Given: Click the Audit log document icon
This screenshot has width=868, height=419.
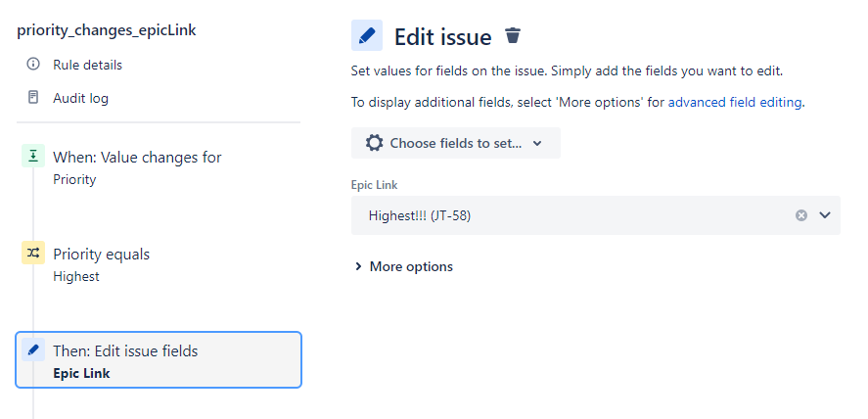Looking at the screenshot, I should pos(33,98).
